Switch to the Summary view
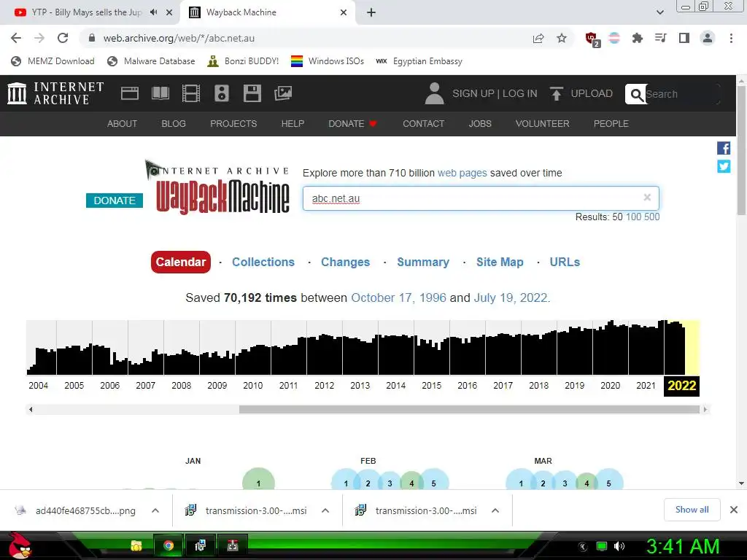Viewport: 747px width, 560px height. click(423, 262)
